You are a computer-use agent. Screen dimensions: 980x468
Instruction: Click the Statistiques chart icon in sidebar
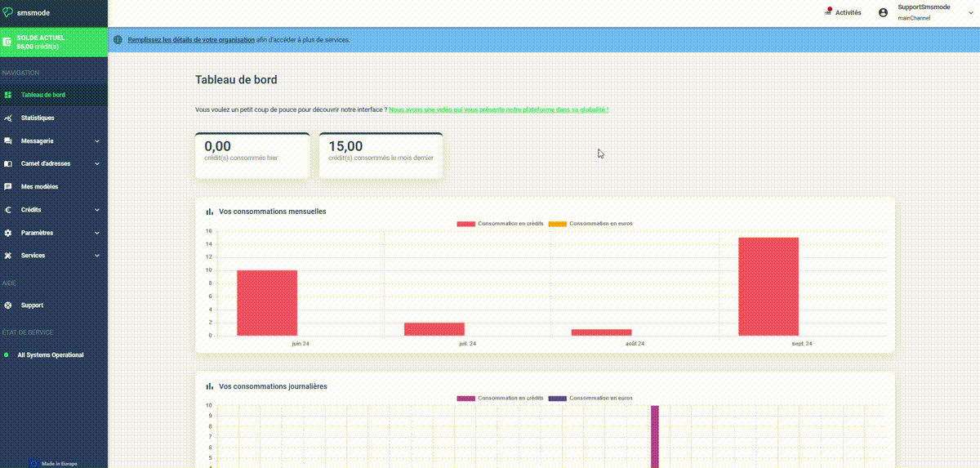click(x=8, y=118)
